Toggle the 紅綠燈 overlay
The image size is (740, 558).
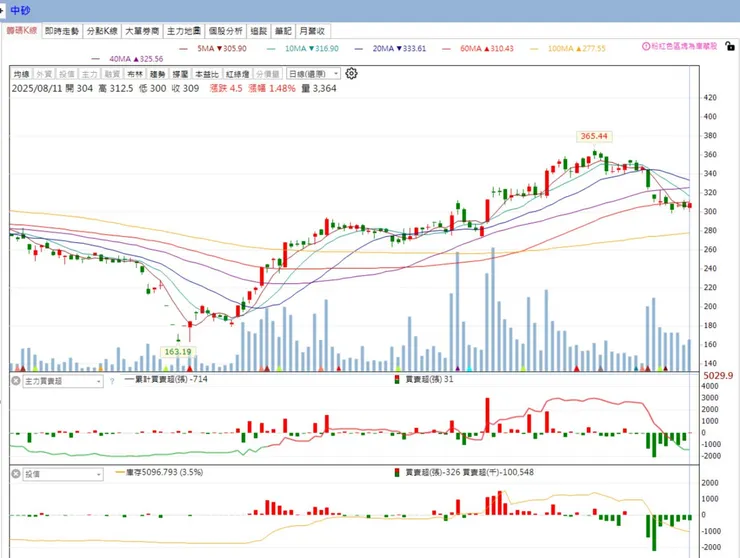click(237, 74)
